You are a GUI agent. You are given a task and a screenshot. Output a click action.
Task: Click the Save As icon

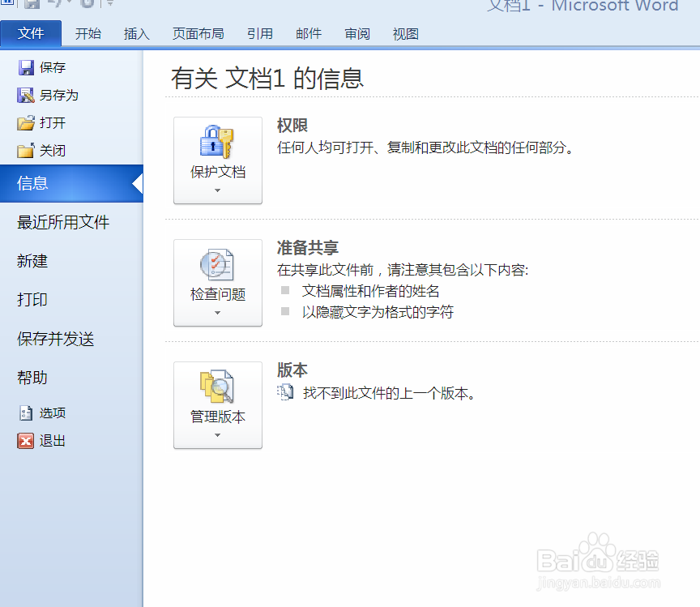click(26, 95)
